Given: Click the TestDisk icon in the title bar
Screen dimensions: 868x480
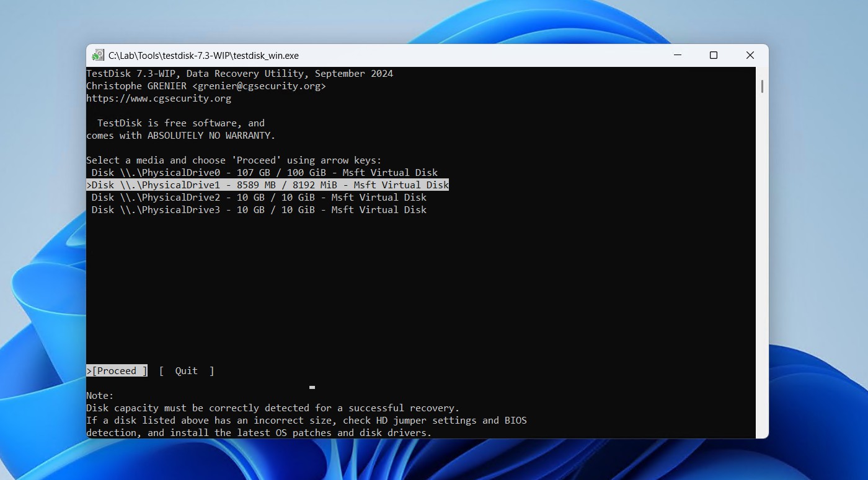Looking at the screenshot, I should point(97,55).
